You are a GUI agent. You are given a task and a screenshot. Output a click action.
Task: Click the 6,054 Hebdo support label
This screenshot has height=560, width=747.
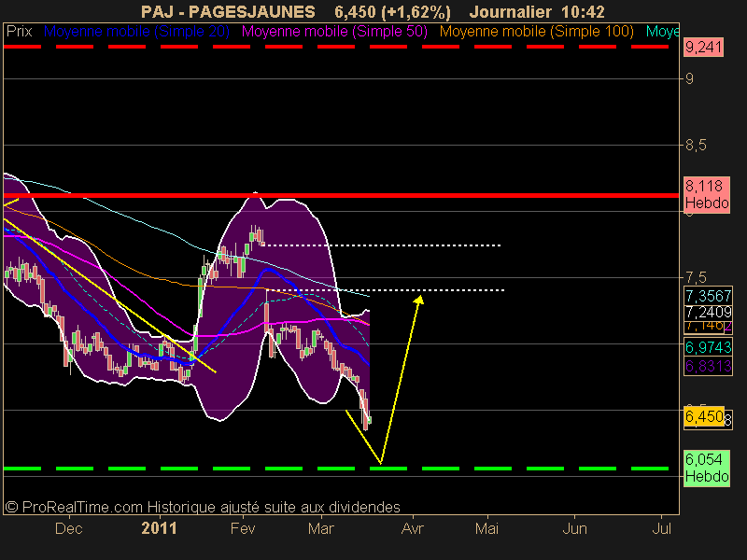[707, 469]
